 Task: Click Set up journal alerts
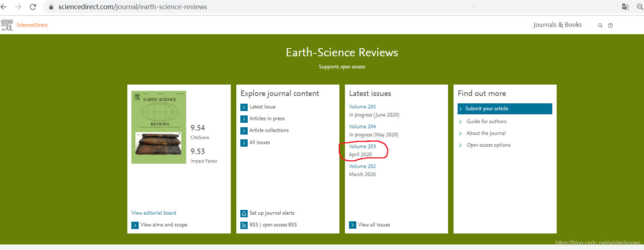point(272,213)
